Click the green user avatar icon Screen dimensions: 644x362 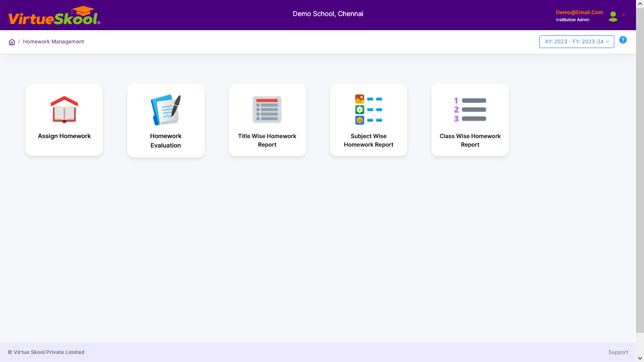point(613,16)
